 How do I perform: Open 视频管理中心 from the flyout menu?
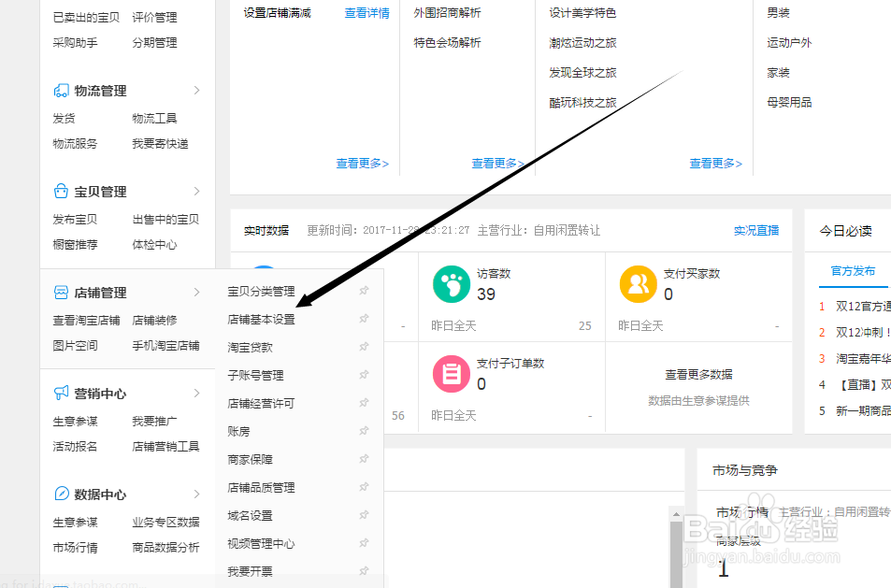[x=261, y=544]
